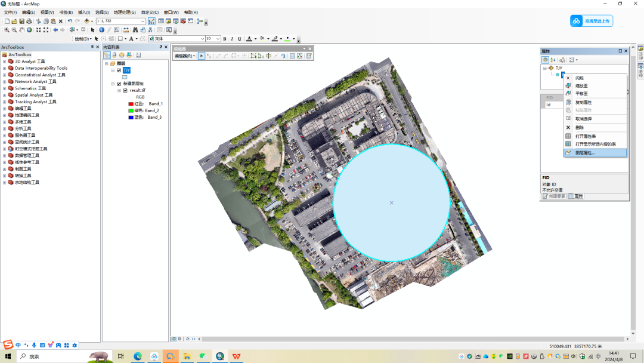
Task: Open the Find binoculars tool
Action: 135,30
